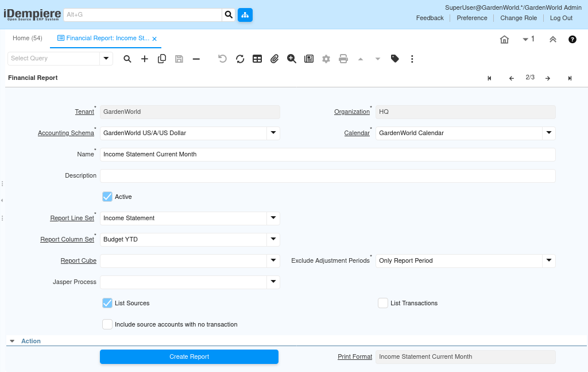Screen dimensions: 588x372
Task: Check Include source accounts with no transaction
Action: click(x=107, y=324)
